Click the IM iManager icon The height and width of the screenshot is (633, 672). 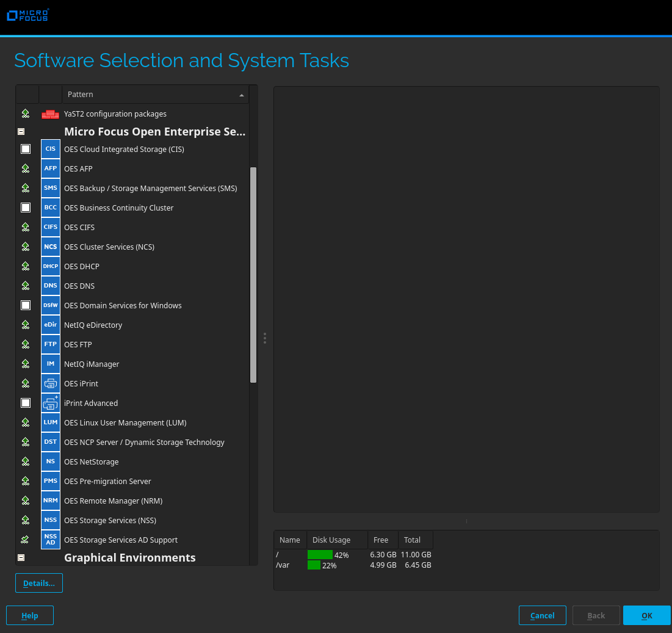pos(51,364)
